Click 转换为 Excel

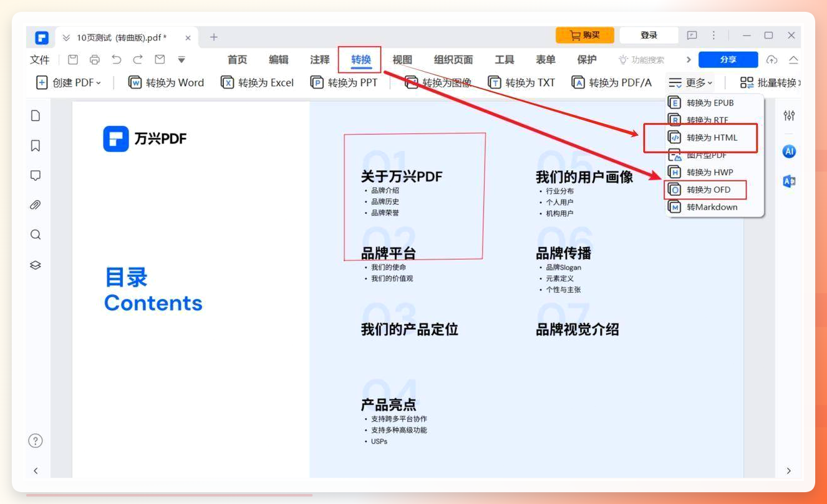257,82
